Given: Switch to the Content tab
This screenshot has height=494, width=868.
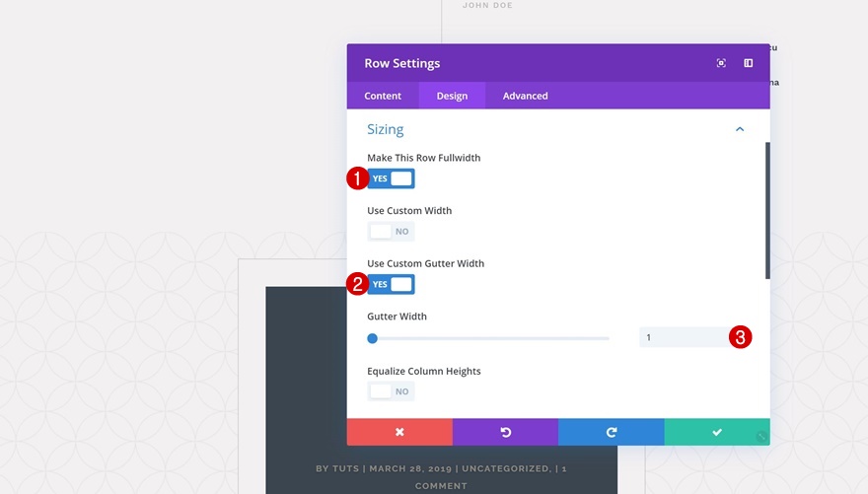Looking at the screenshot, I should click(x=383, y=96).
